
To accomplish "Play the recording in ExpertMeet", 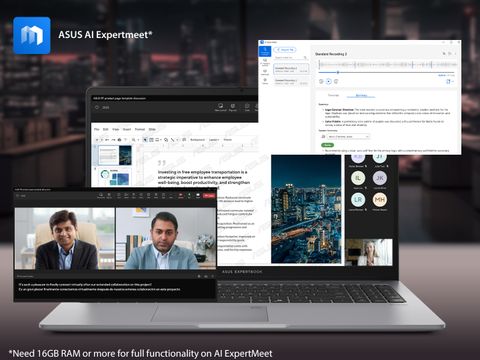I will (329, 81).
